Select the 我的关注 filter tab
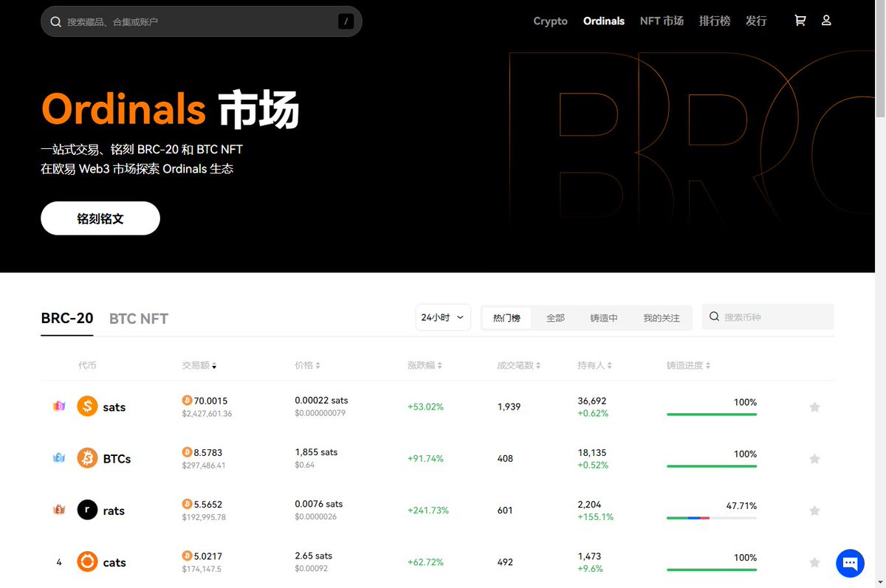The width and height of the screenshot is (886, 588). click(661, 318)
